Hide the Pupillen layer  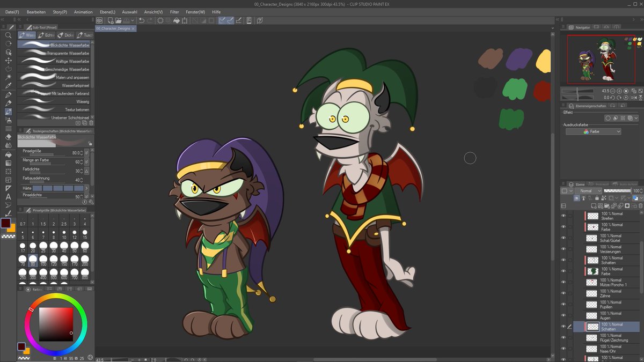[x=563, y=305]
